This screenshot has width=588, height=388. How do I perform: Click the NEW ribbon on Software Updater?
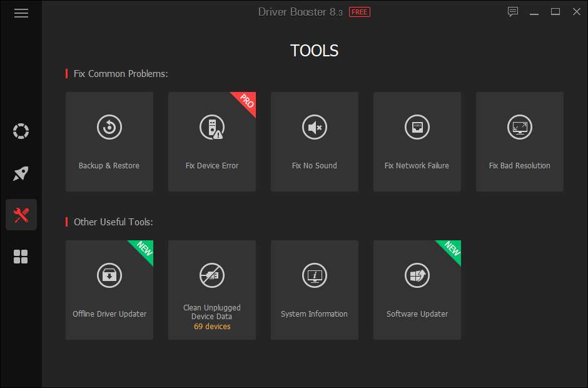(452, 250)
